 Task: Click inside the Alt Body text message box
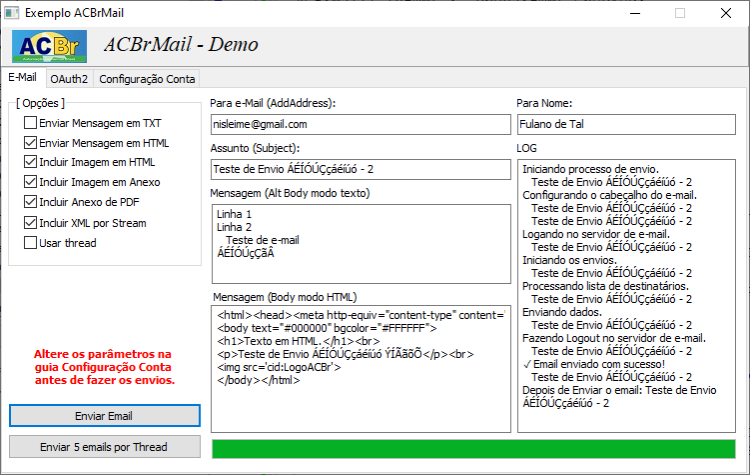361,244
